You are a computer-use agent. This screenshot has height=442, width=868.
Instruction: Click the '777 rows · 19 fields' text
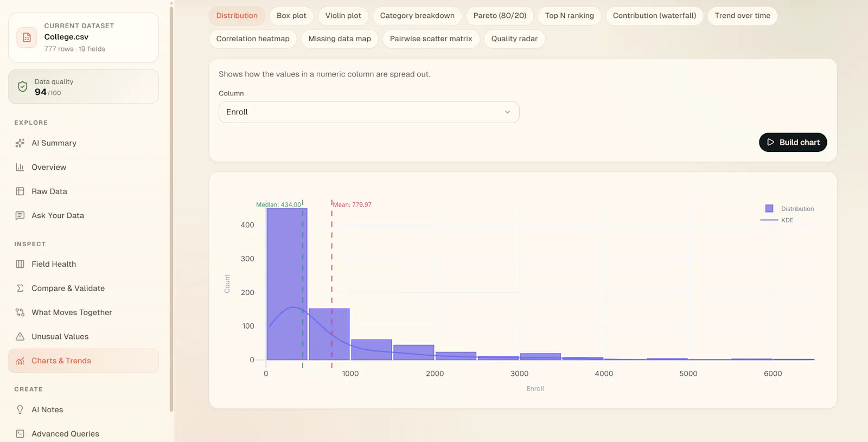pos(75,49)
